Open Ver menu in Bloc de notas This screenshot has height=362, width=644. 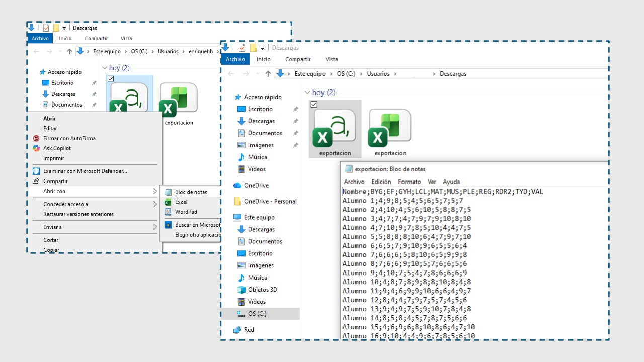coord(432,182)
